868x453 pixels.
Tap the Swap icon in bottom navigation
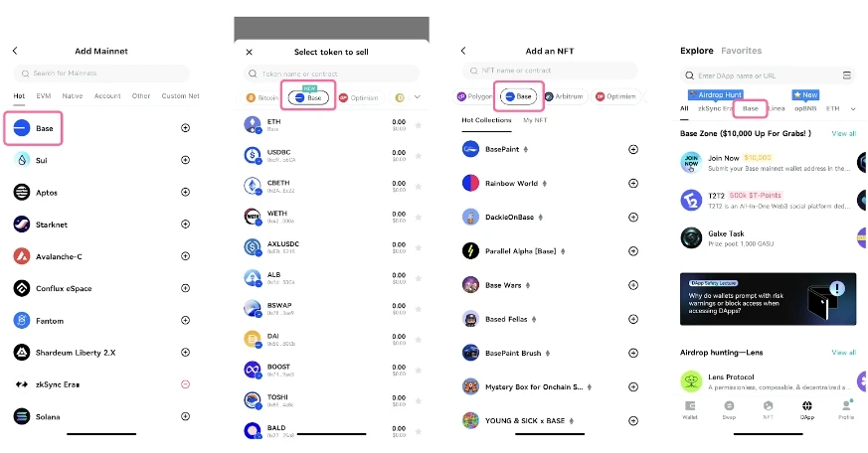729,408
